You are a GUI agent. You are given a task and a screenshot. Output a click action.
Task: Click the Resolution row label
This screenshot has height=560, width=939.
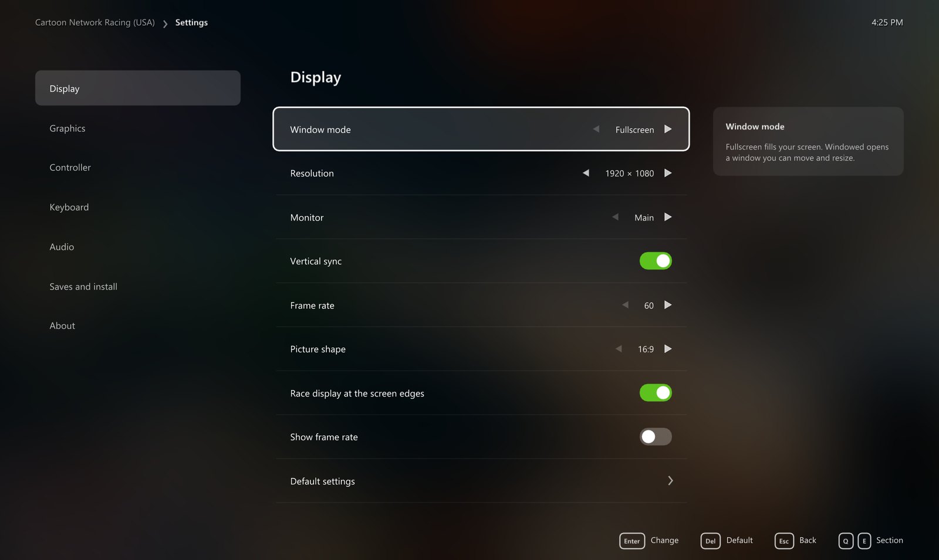pyautogui.click(x=312, y=174)
